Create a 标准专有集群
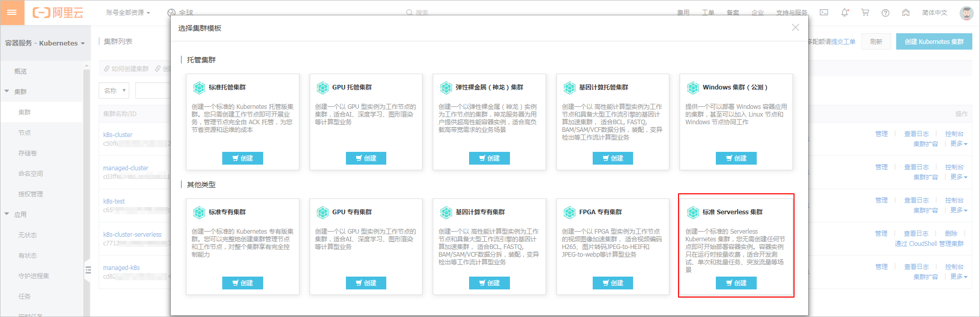The width and height of the screenshot is (980, 317). pyautogui.click(x=243, y=283)
